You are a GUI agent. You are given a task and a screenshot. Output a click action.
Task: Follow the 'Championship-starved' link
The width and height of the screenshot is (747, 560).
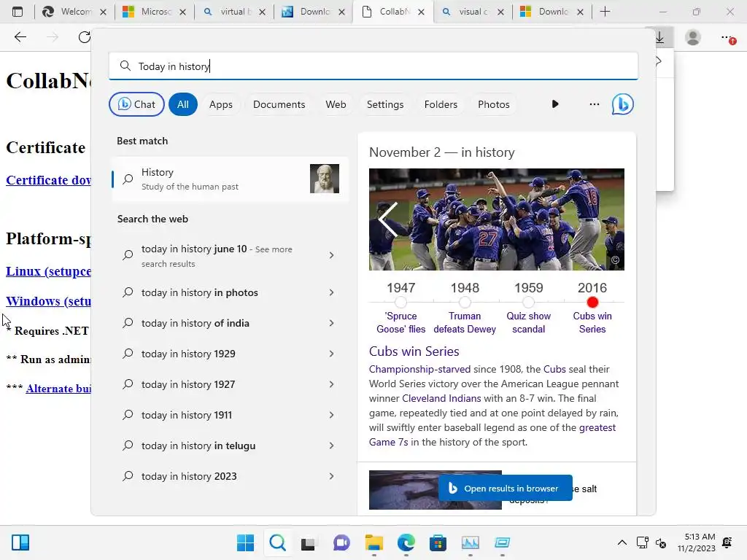[419, 369]
